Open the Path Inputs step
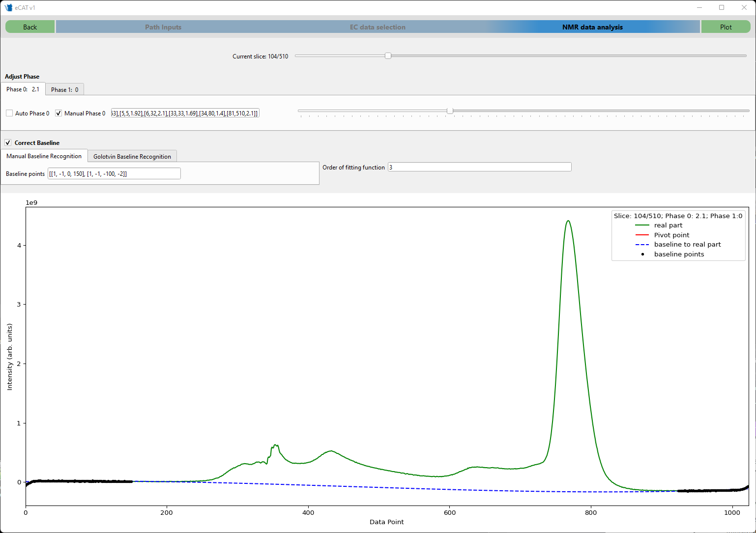756x533 pixels. pos(163,27)
